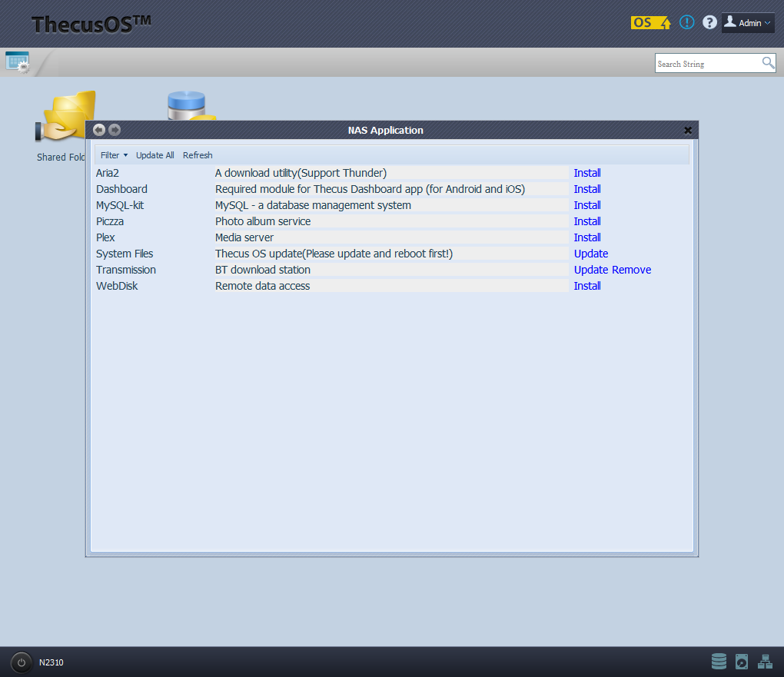Click the RAID disk stack status icon
The width and height of the screenshot is (784, 677).
pos(719,662)
